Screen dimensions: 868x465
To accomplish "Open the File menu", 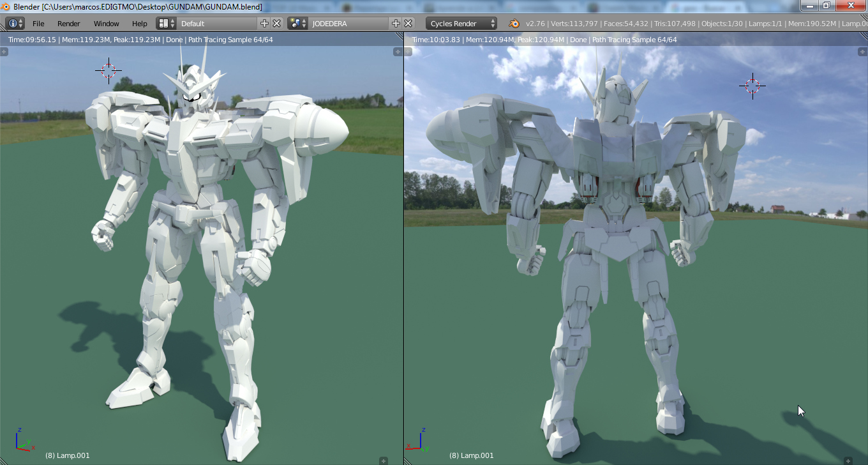I will pos(38,24).
